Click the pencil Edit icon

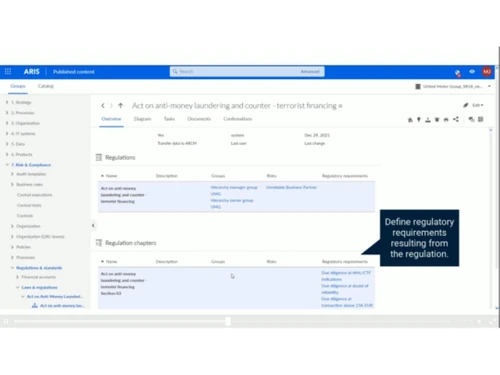coord(466,105)
